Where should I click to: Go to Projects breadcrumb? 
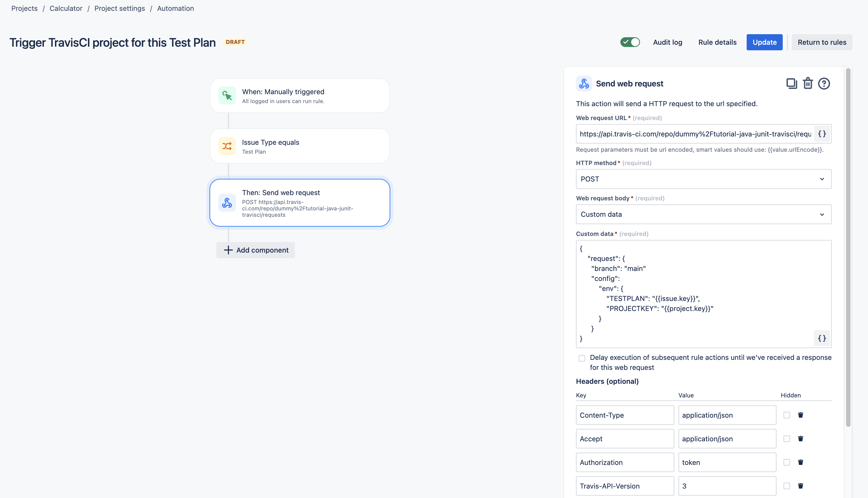pyautogui.click(x=24, y=8)
